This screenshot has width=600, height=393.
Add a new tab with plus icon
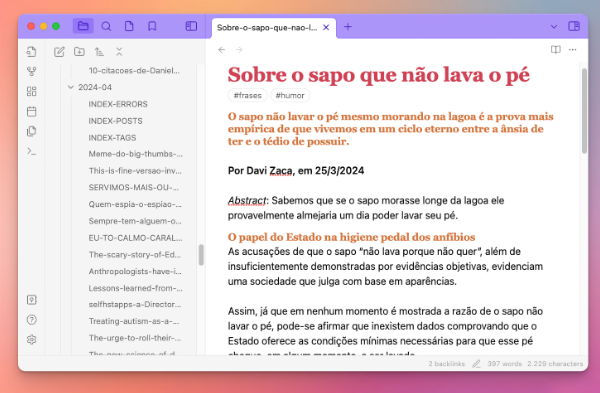(347, 27)
